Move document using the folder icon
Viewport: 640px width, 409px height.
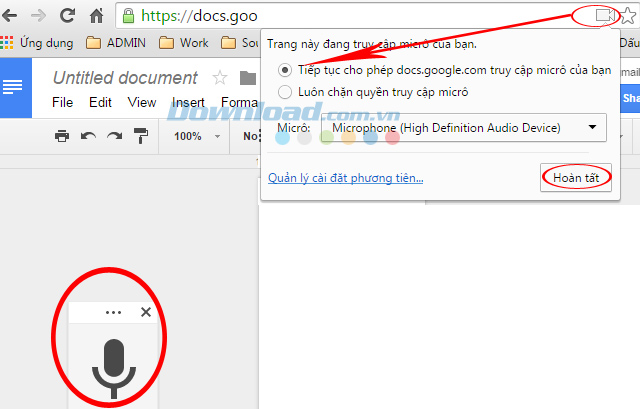coord(247,78)
